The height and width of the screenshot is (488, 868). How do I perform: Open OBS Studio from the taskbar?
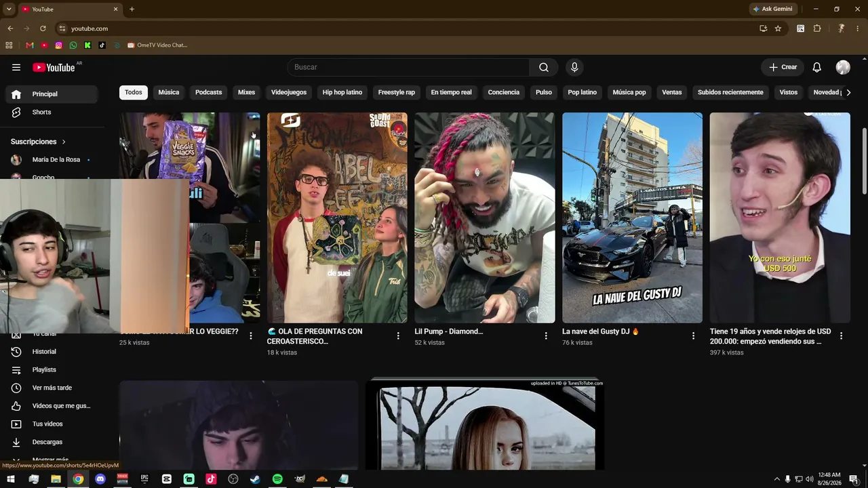(233, 479)
